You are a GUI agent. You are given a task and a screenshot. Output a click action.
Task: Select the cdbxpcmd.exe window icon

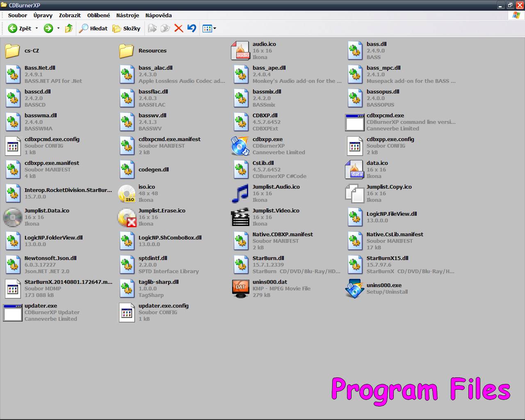coord(355,122)
